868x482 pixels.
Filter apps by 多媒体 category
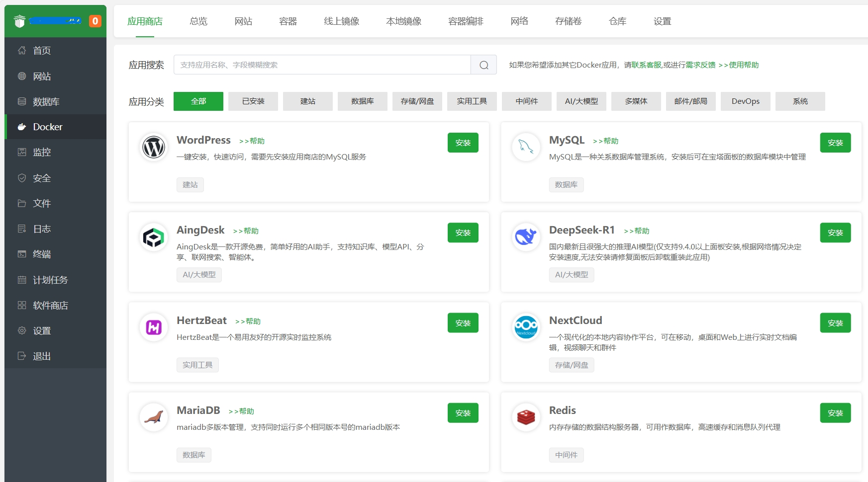[x=636, y=101]
